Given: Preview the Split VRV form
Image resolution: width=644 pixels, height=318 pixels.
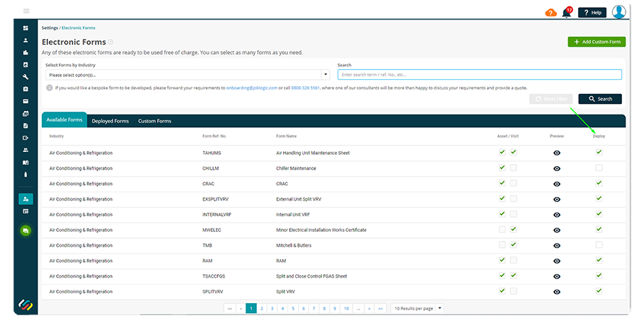Looking at the screenshot, I should pos(556,292).
